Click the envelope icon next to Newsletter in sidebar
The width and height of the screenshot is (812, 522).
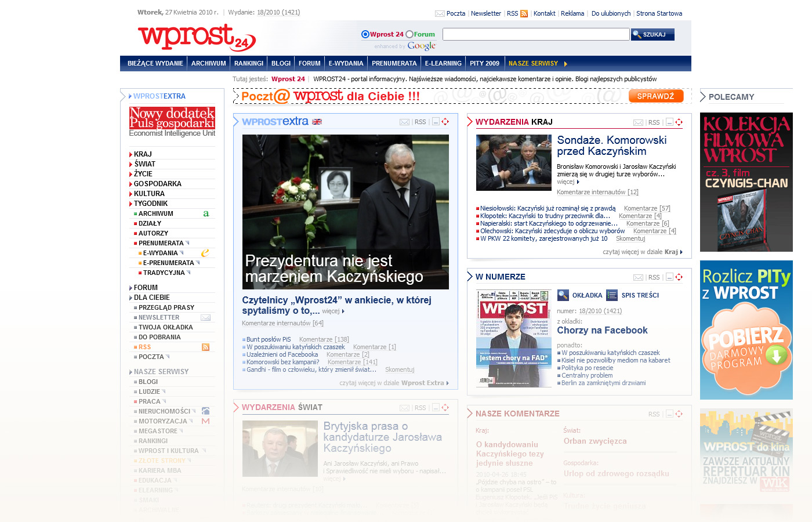(205, 317)
